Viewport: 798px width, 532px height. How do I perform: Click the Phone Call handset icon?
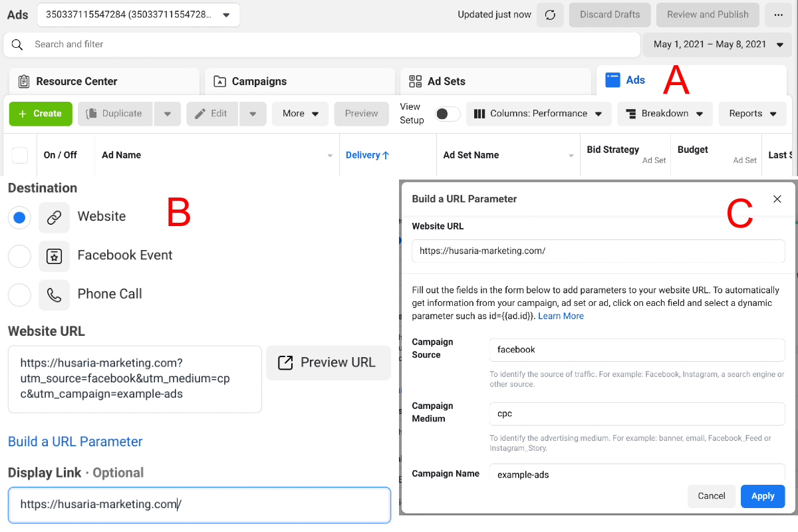click(x=55, y=295)
